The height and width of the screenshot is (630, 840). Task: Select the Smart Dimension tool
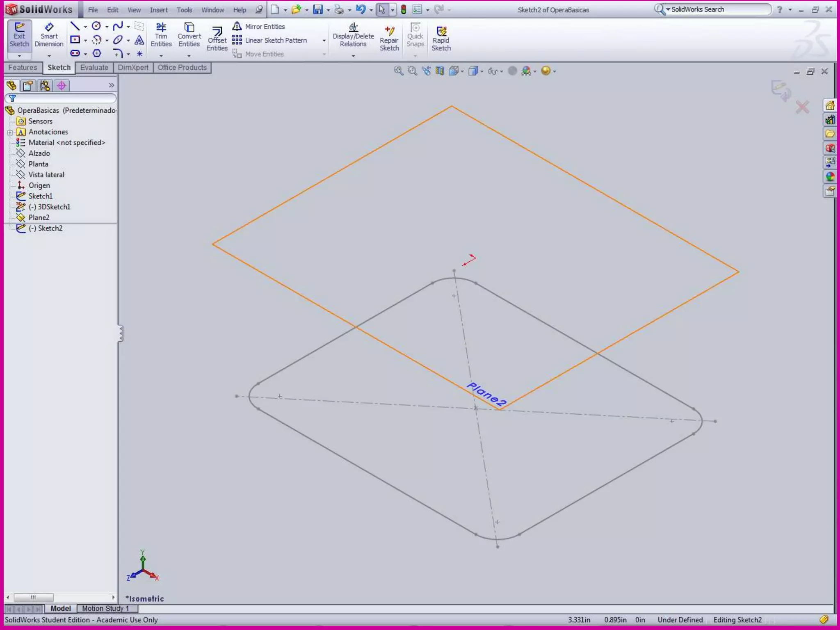pyautogui.click(x=49, y=35)
